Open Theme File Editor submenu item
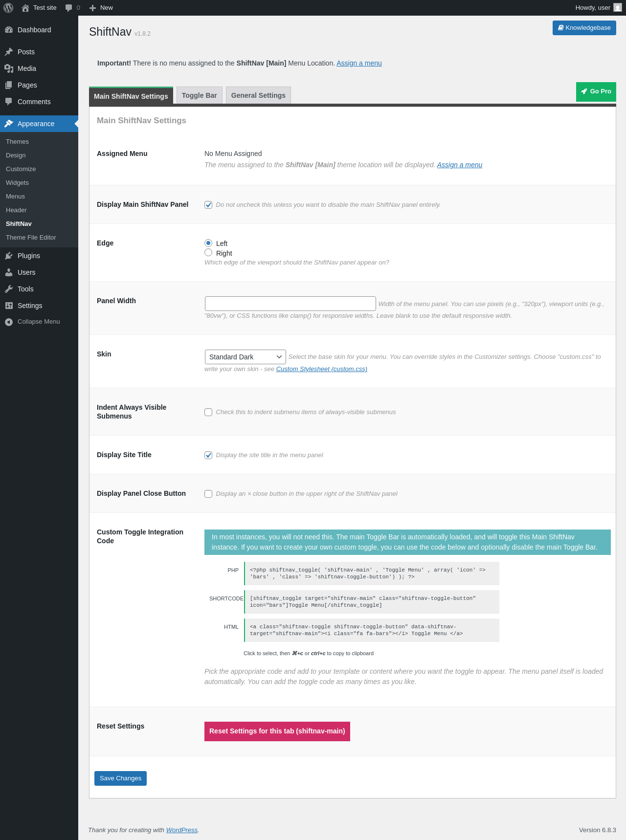 click(x=31, y=238)
